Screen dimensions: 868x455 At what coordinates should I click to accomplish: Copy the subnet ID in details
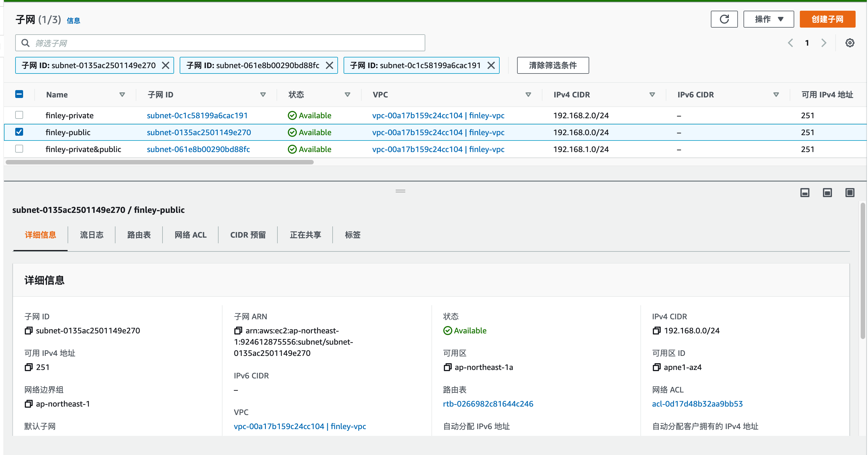pos(29,331)
